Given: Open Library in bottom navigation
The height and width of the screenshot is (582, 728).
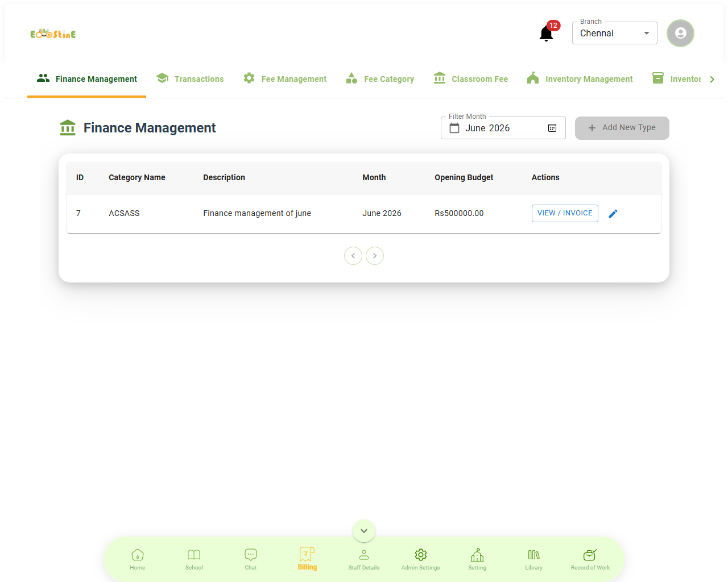Looking at the screenshot, I should pos(534,559).
